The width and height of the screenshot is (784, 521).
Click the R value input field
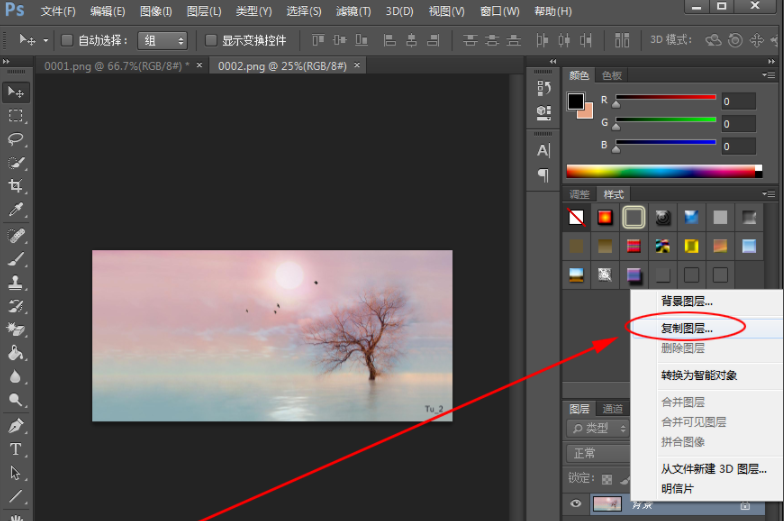pos(739,101)
